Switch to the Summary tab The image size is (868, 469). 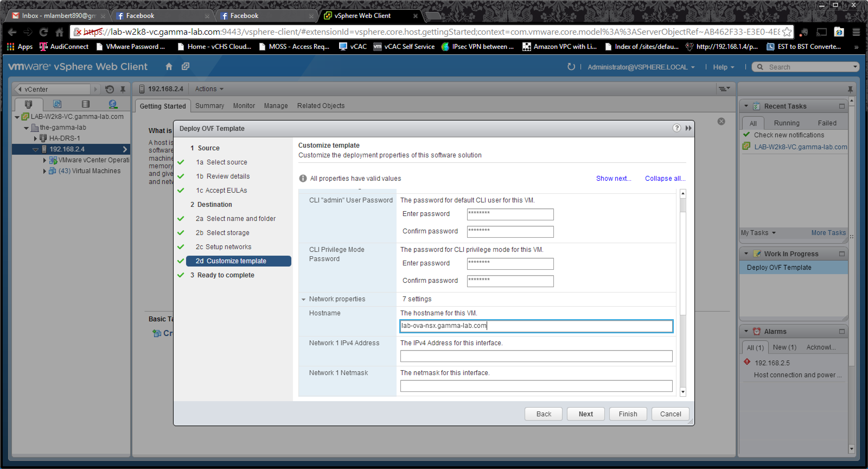point(209,106)
